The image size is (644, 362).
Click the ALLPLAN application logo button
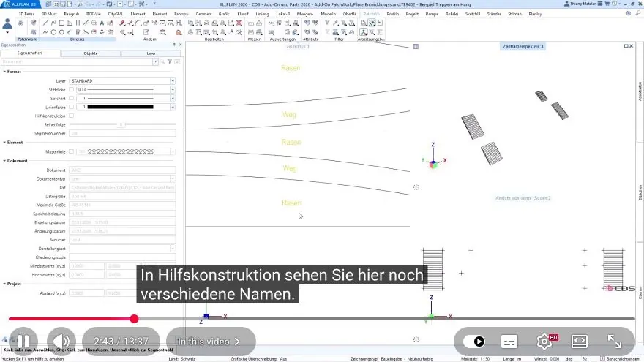20,4
